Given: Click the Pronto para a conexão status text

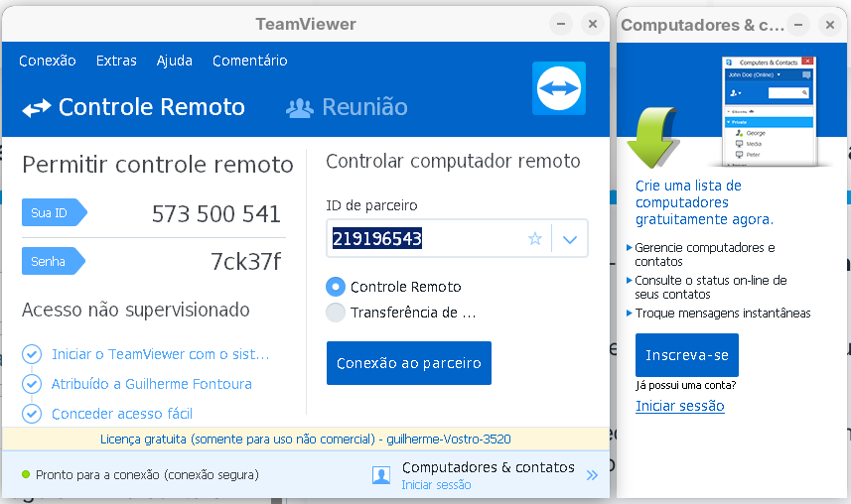Looking at the screenshot, I should [x=147, y=474].
